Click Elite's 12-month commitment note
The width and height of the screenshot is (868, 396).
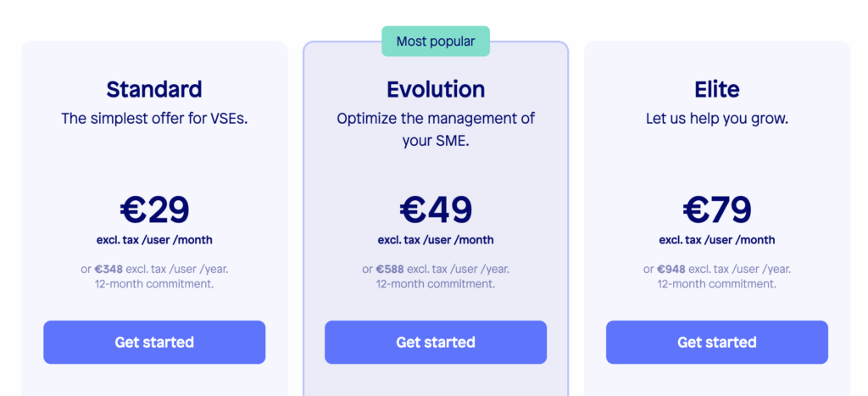[x=717, y=284]
